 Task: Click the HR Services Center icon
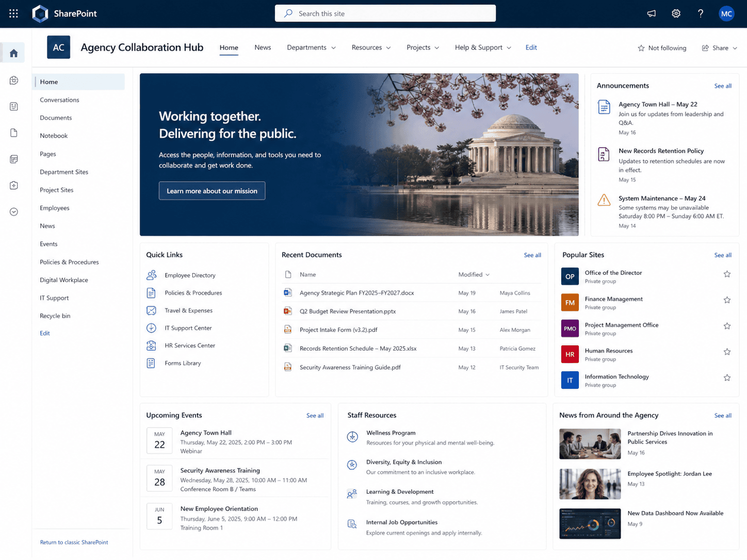(151, 345)
